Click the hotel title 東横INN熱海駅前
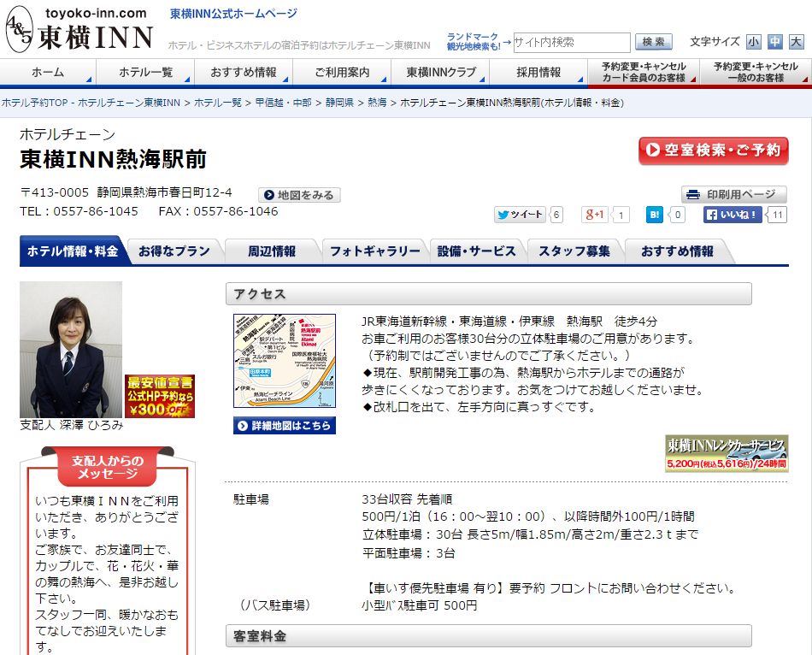The image size is (812, 655). (x=114, y=159)
